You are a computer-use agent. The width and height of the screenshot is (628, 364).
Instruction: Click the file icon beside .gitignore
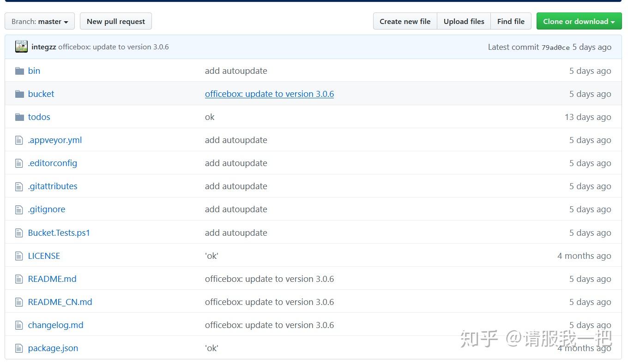(18, 209)
